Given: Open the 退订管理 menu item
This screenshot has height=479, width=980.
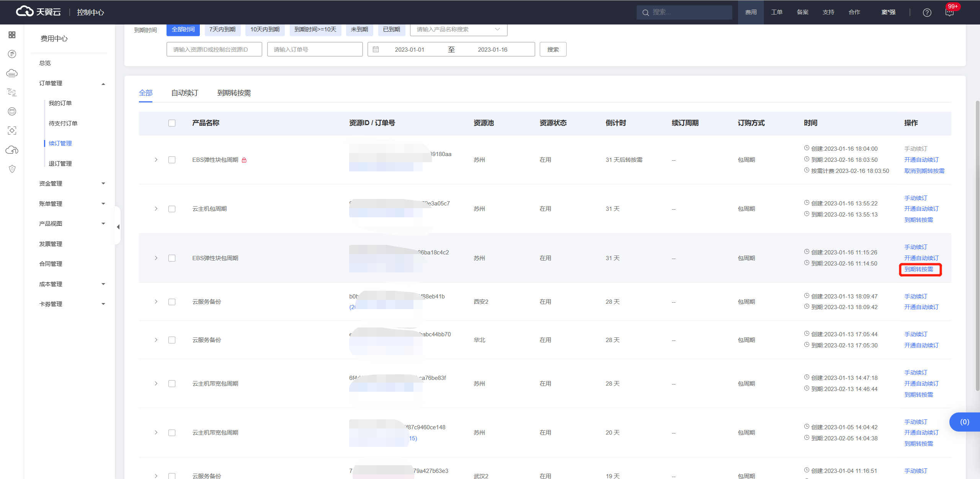Looking at the screenshot, I should [x=60, y=163].
